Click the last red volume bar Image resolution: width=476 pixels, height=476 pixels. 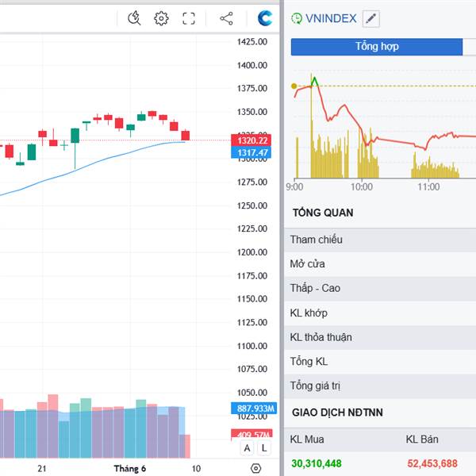coord(186,446)
